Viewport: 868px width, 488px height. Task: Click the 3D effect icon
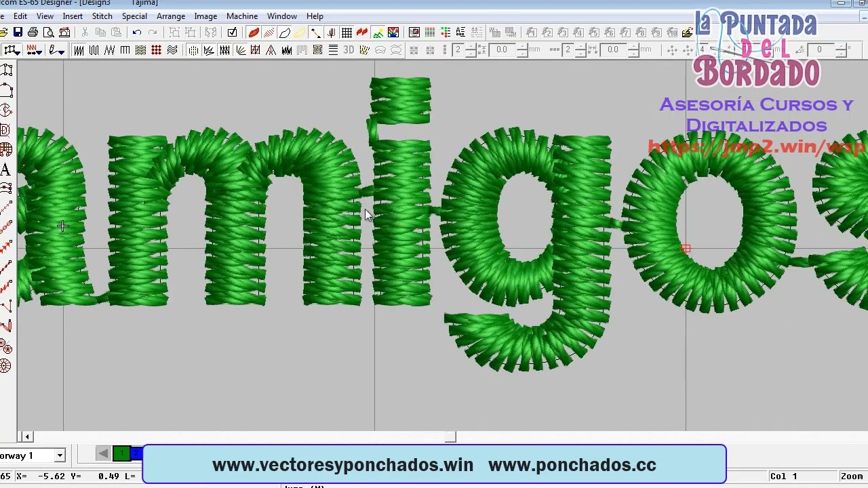(349, 50)
